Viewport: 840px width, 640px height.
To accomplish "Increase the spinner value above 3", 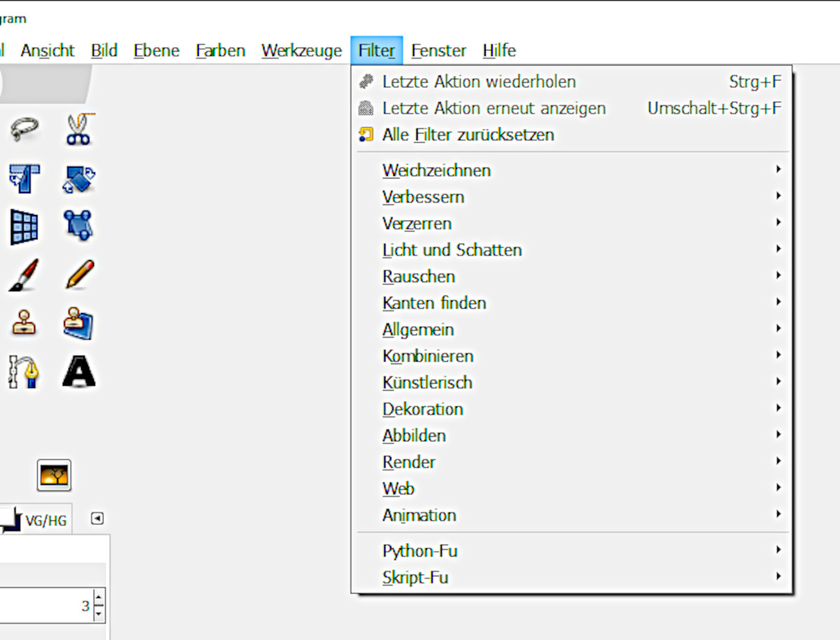I will (99, 599).
